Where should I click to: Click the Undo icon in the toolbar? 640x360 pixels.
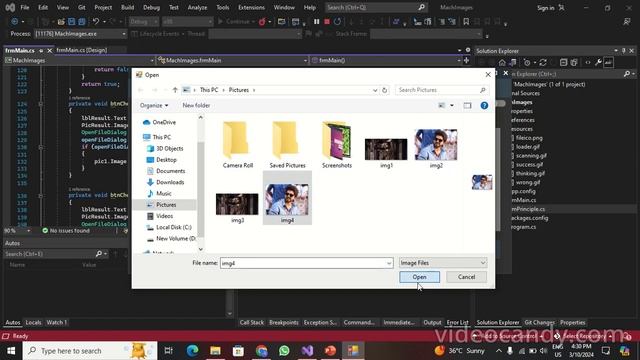[96, 22]
